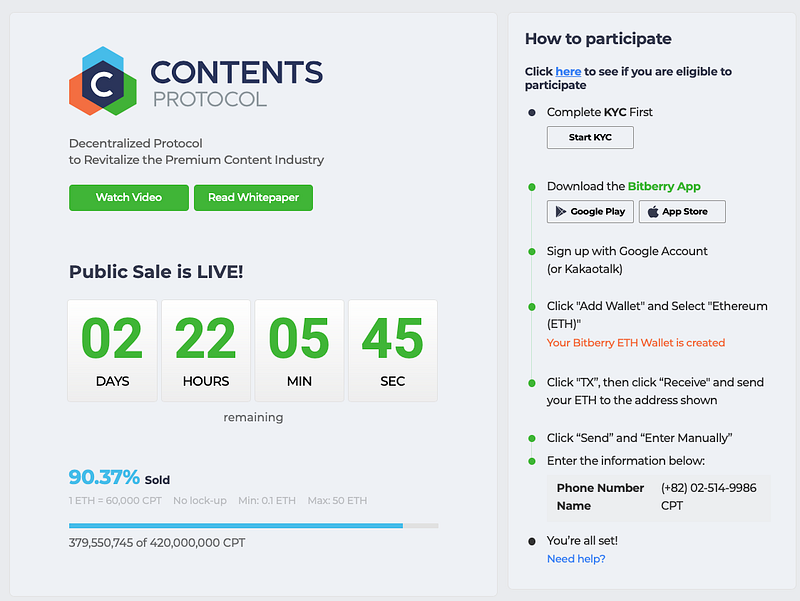Click the '1 ETH = 60,000 CPT' rate
Viewport: 800px width, 601px height.
click(115, 500)
